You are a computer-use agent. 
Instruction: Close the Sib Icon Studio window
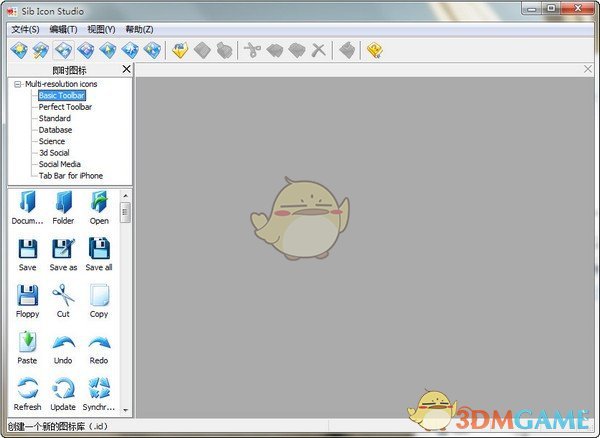(578, 8)
